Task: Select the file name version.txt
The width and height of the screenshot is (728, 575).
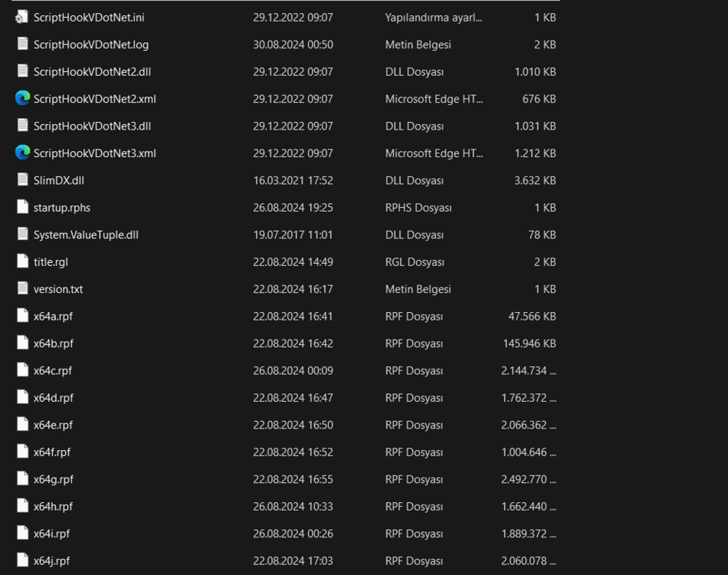Action: [58, 289]
